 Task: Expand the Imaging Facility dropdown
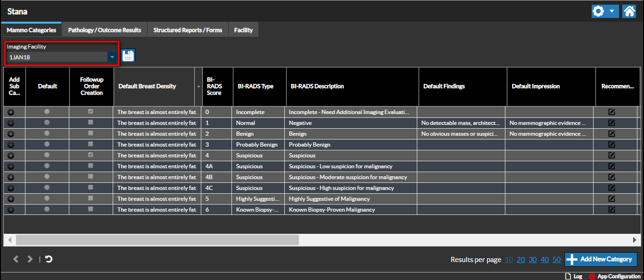tap(112, 57)
